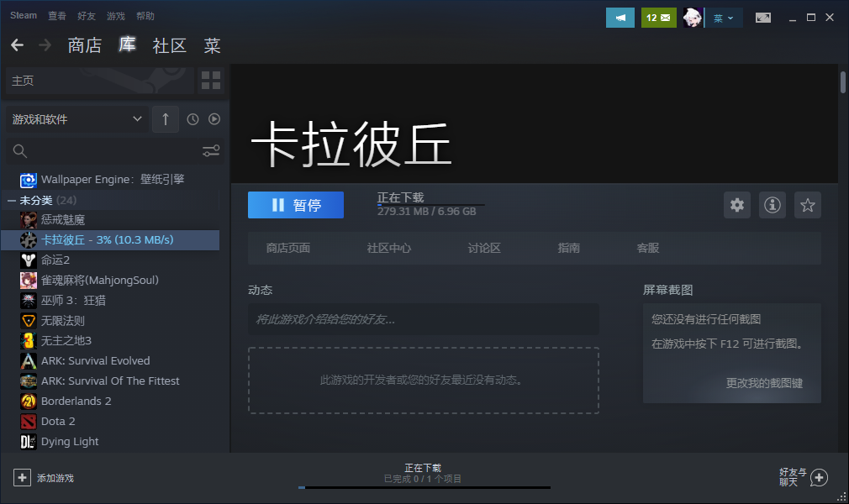Open the 库 library tab
The height and width of the screenshot is (504, 849).
(127, 45)
